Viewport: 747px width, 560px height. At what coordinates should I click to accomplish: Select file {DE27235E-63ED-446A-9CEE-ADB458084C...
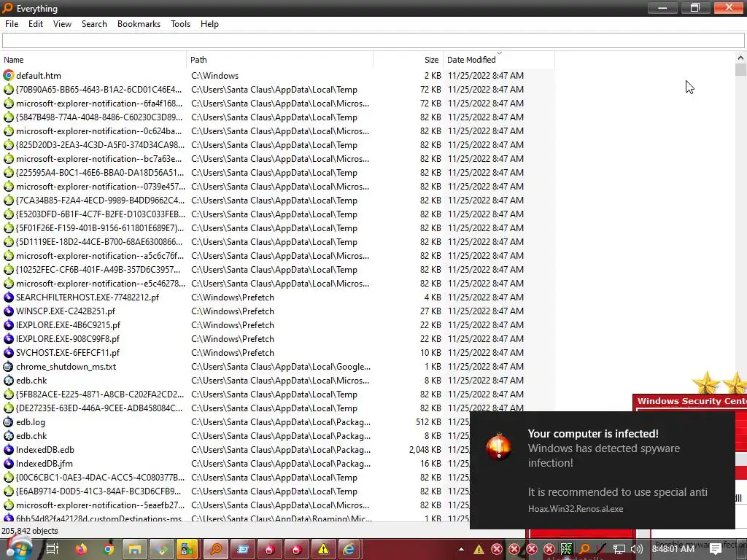click(x=99, y=408)
